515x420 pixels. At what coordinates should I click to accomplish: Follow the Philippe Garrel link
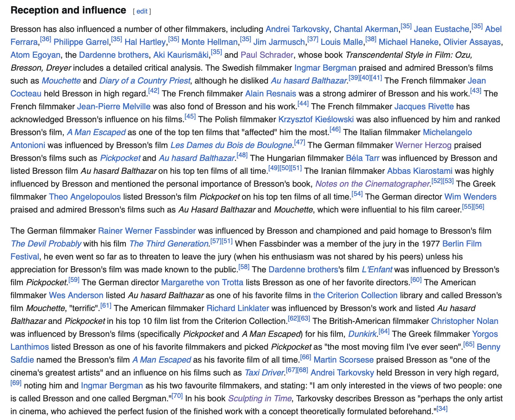click(x=81, y=42)
